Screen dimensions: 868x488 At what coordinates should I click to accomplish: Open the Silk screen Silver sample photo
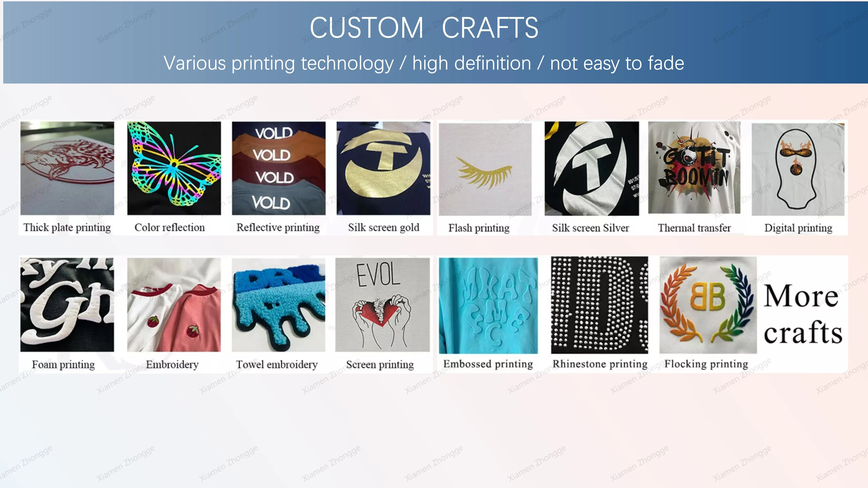tap(592, 168)
